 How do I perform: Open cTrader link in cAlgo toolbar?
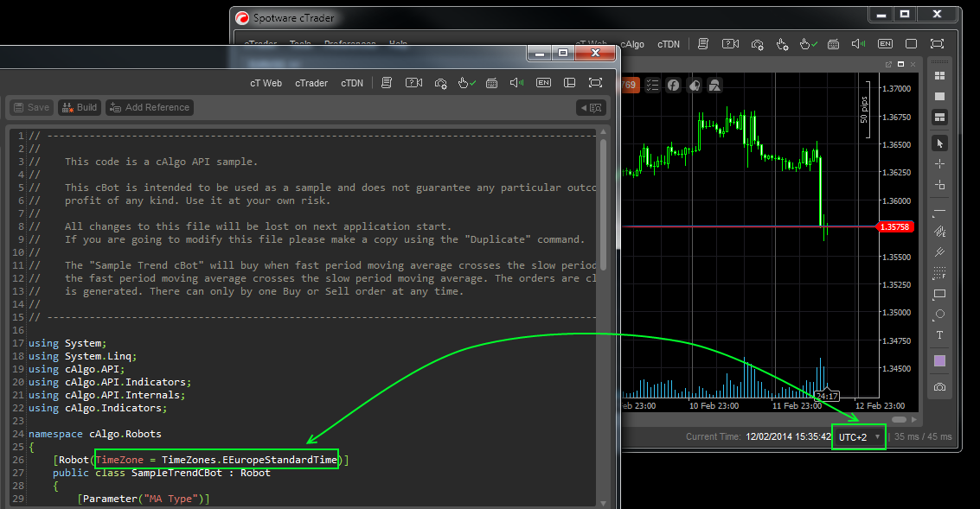(311, 83)
